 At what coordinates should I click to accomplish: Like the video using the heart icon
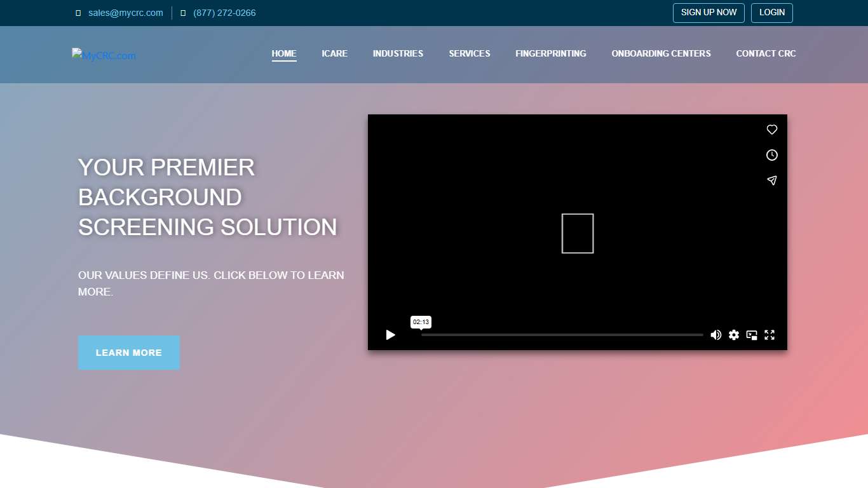coord(771,130)
